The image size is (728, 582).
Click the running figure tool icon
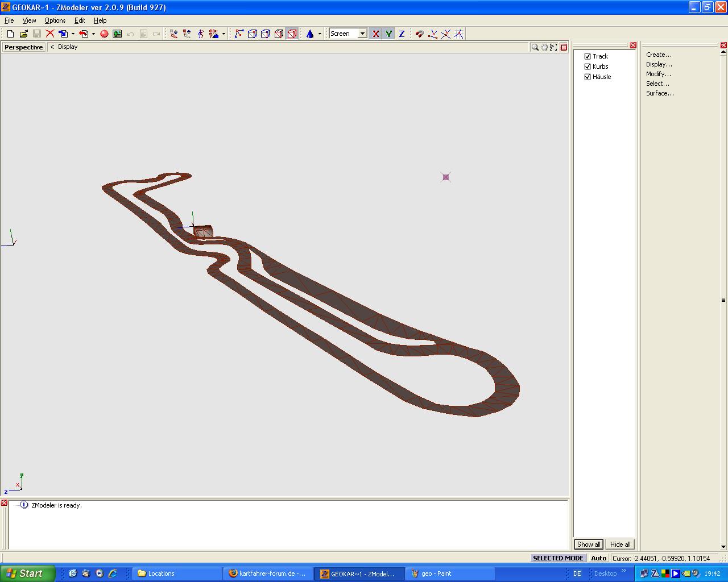200,34
